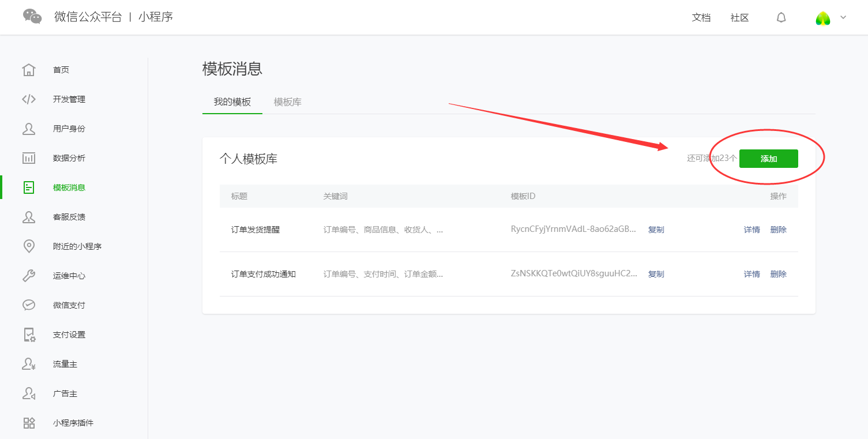Open notifications bell icon in header
This screenshot has height=439, width=868.
click(x=781, y=18)
